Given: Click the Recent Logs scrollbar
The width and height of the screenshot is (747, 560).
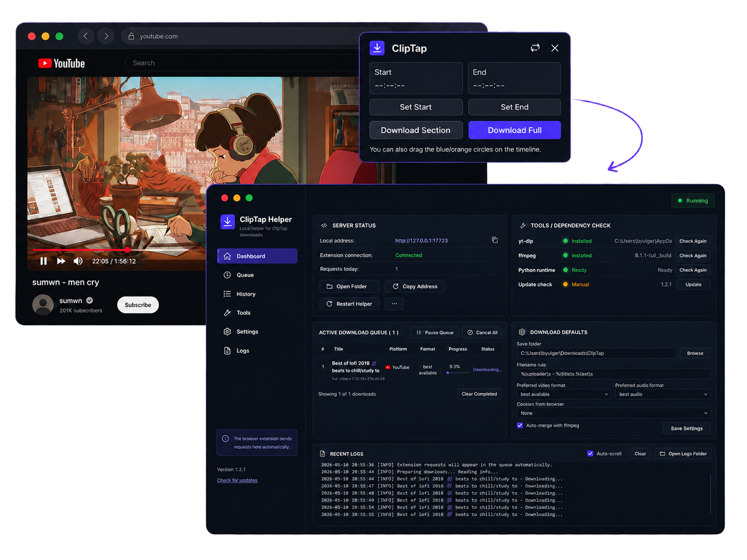Looking at the screenshot, I should click(710, 493).
